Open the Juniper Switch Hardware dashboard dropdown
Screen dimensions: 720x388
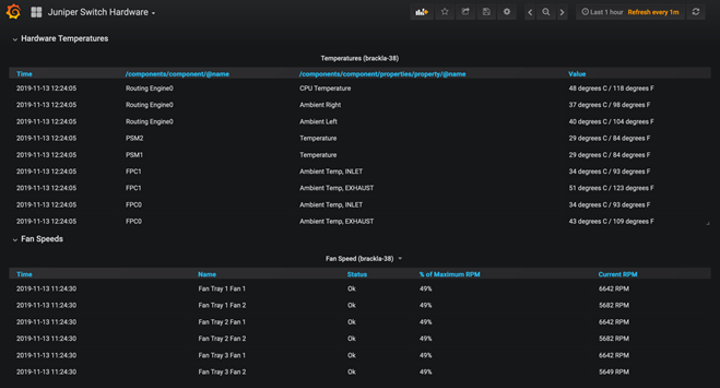[x=101, y=12]
